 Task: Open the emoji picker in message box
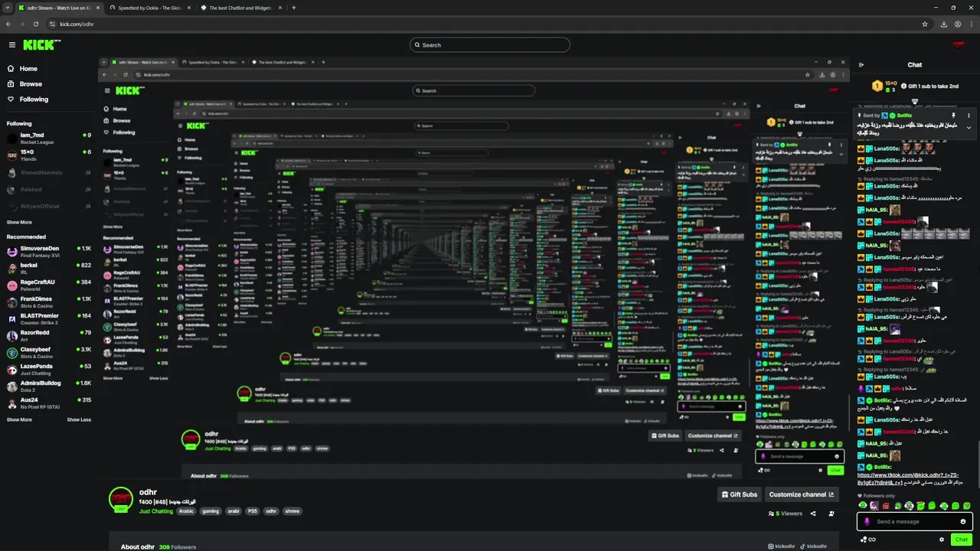[963, 521]
